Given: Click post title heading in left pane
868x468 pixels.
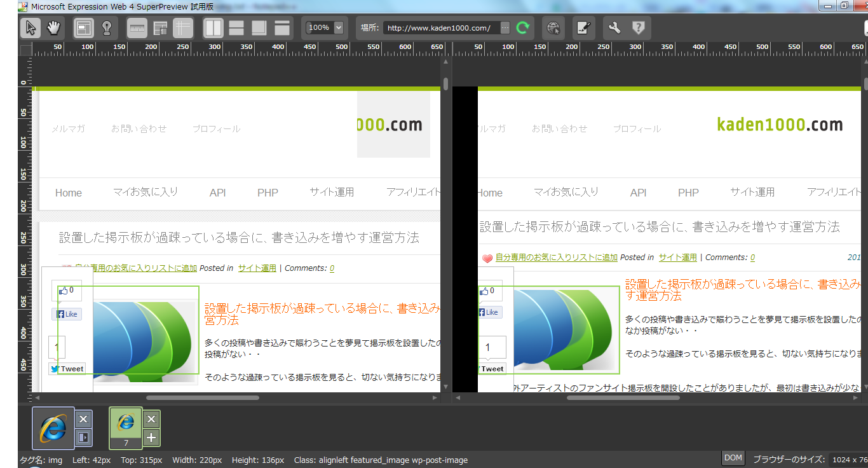Looking at the screenshot, I should point(239,238).
